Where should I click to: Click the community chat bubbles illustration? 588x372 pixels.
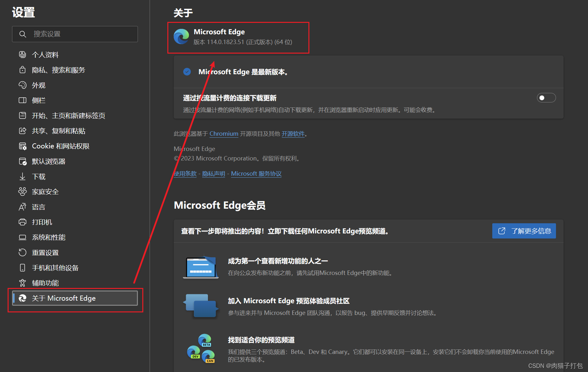(201, 306)
